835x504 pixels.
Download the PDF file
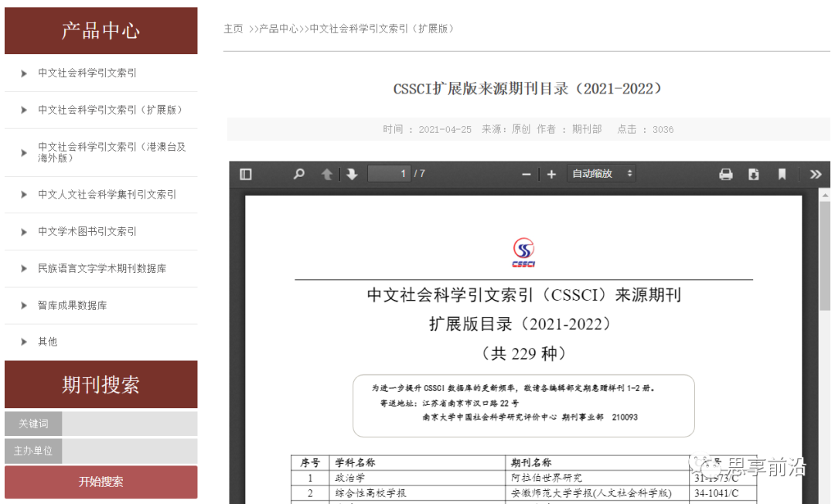[x=754, y=174]
